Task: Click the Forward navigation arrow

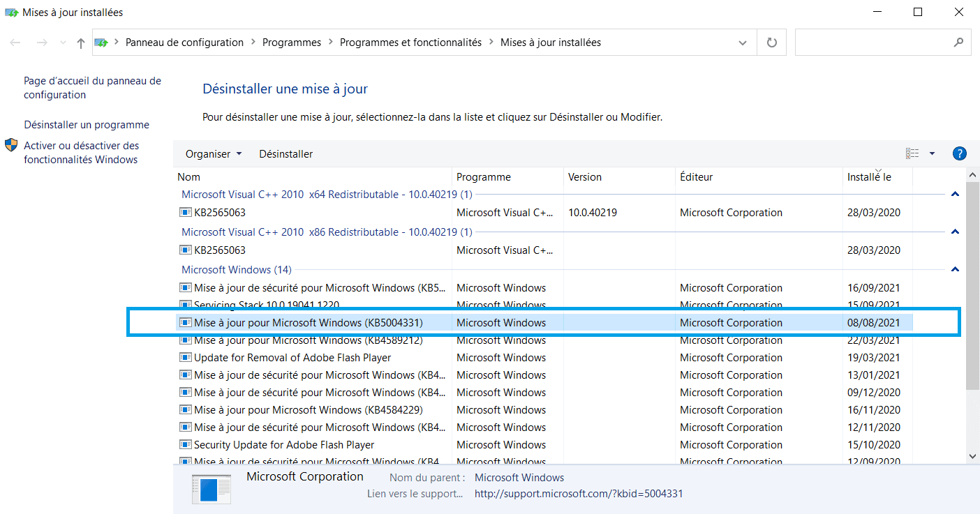Action: coord(41,43)
